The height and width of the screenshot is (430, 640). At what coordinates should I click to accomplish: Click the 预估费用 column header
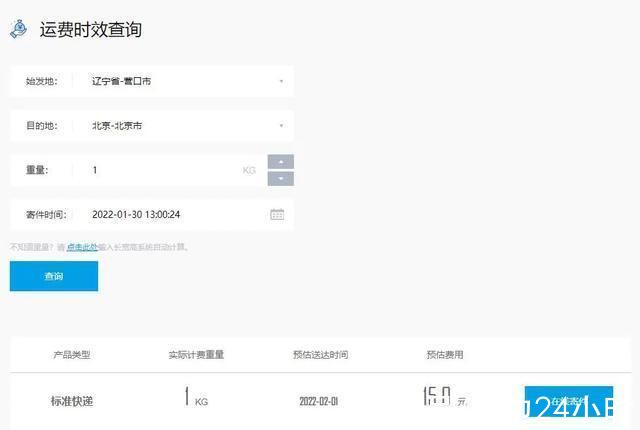(x=445, y=355)
